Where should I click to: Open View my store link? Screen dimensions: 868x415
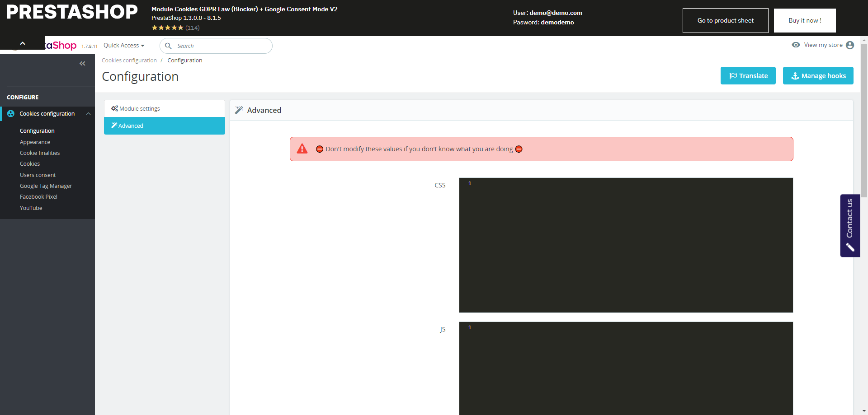(x=823, y=45)
